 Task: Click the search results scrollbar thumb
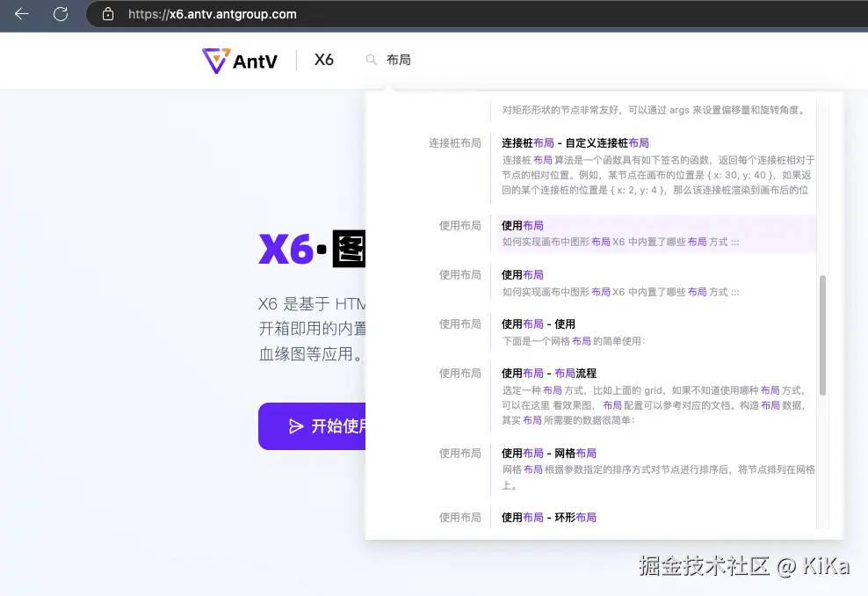tap(822, 335)
